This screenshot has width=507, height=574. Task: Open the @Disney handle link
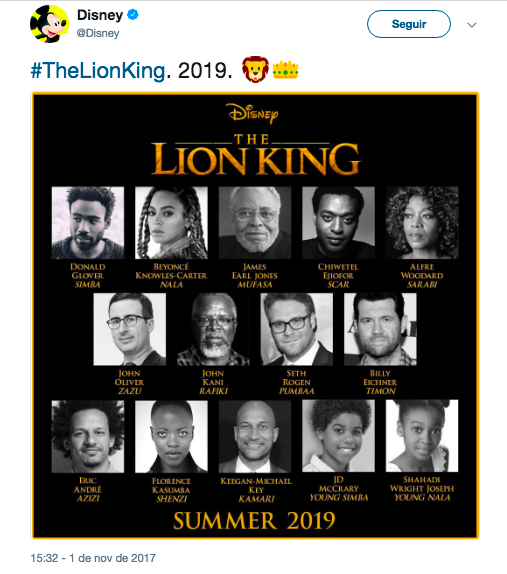pyautogui.click(x=98, y=33)
